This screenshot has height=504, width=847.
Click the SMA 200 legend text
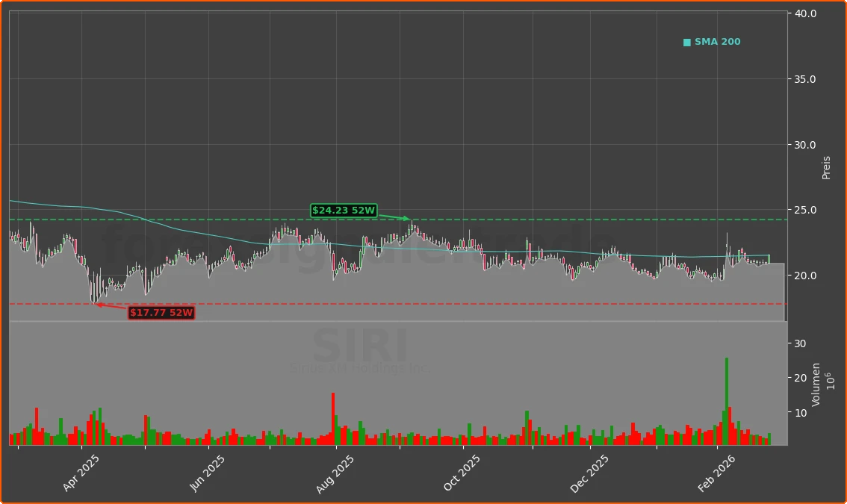pyautogui.click(x=717, y=43)
